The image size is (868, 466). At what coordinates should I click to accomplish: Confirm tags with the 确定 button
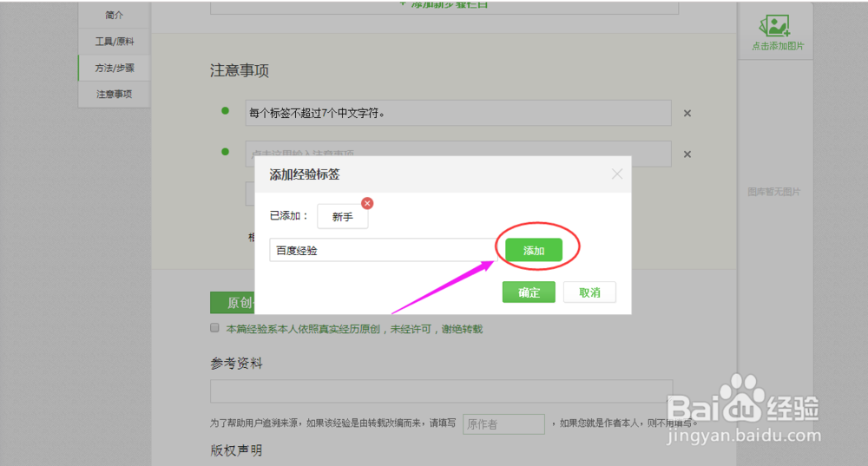tap(529, 292)
